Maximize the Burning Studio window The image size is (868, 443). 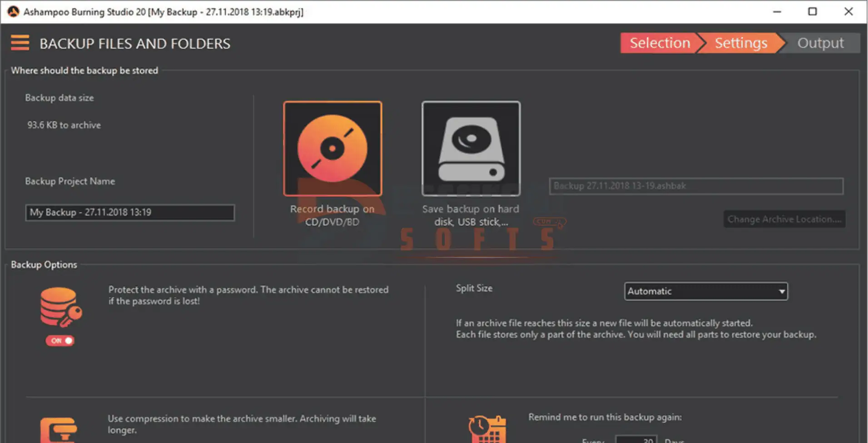[x=813, y=12]
